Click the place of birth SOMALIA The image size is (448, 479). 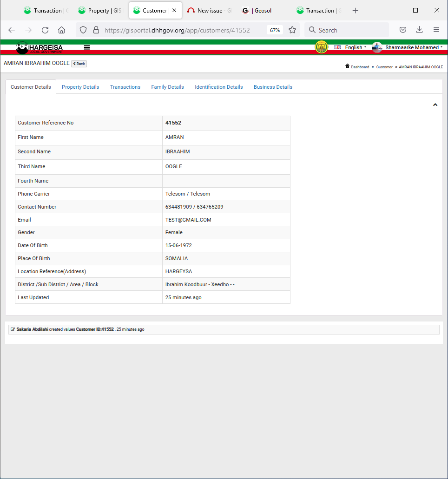177,258
